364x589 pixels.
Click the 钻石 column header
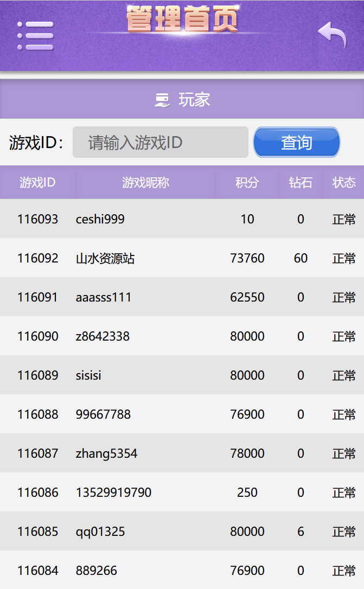click(x=301, y=183)
